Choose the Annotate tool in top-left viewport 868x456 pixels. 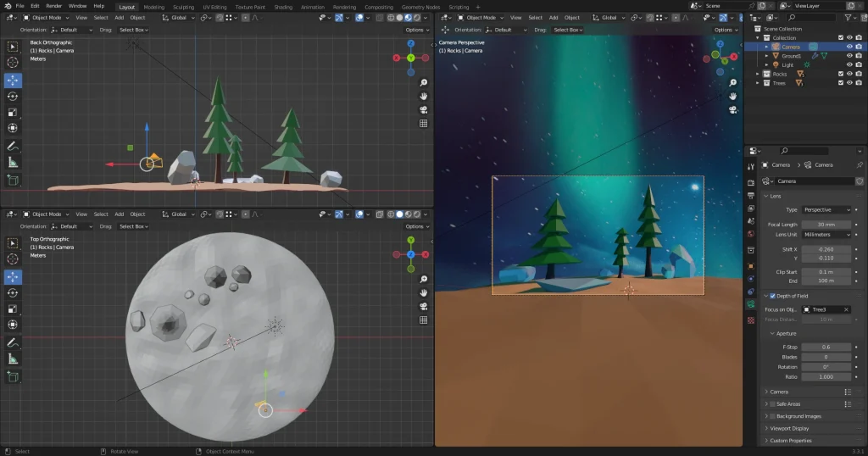13,147
